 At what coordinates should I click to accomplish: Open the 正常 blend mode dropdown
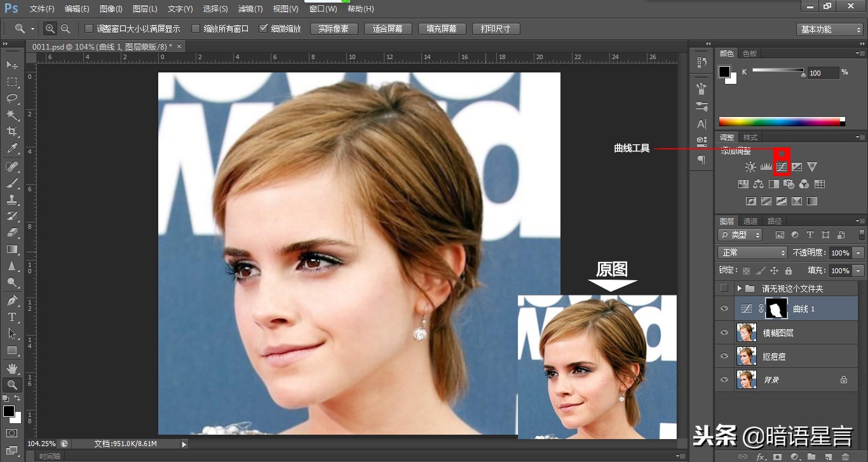(x=752, y=253)
